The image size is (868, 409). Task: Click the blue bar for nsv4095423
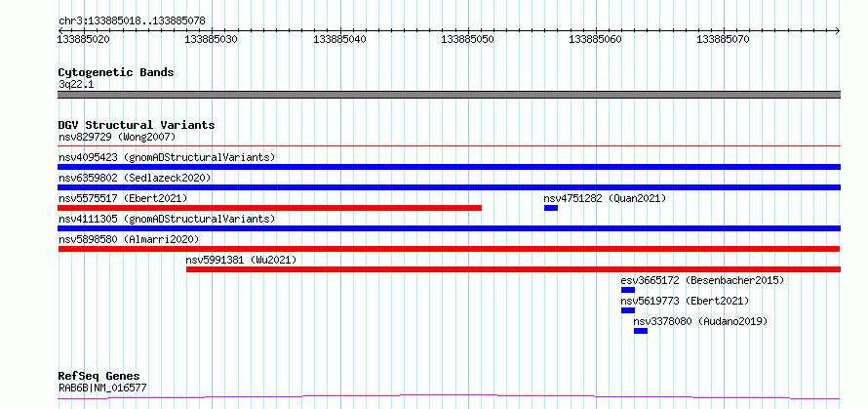[449, 167]
